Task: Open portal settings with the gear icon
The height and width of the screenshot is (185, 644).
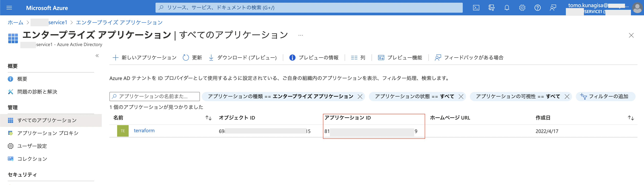Action: (x=522, y=8)
